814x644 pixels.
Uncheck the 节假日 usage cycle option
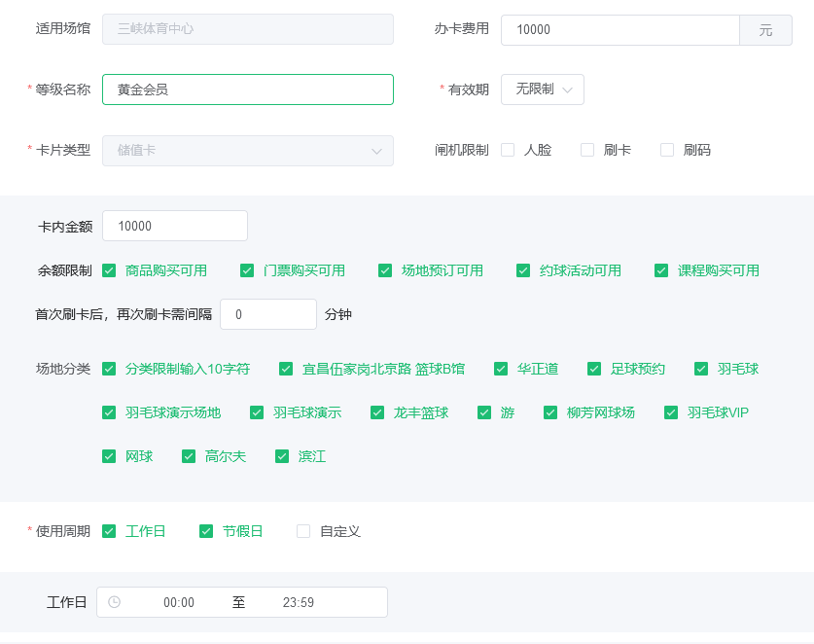click(206, 531)
